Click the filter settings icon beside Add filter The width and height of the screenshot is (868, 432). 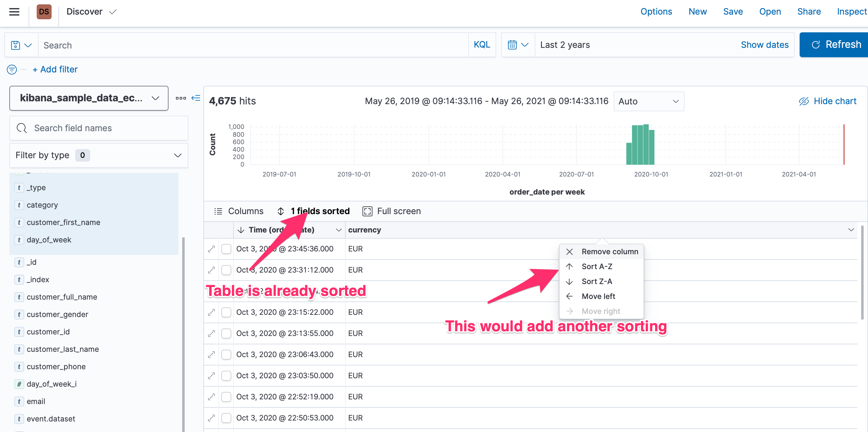11,69
